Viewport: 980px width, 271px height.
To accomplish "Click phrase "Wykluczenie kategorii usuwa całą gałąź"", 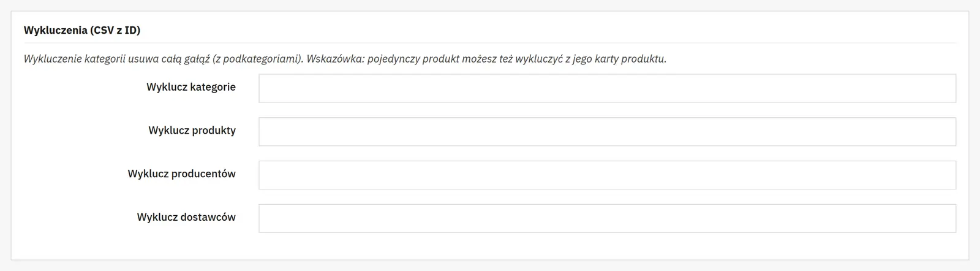I will point(116,59).
